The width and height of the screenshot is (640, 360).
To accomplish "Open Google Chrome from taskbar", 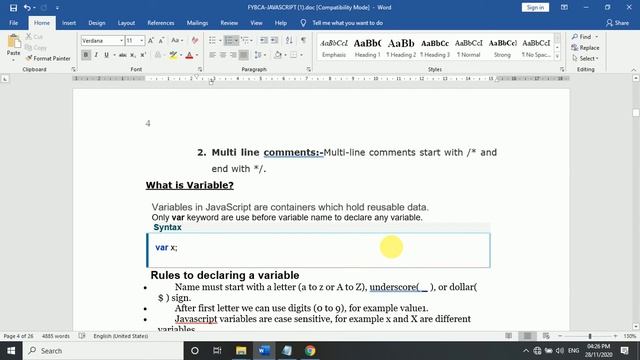I will pos(310,351).
